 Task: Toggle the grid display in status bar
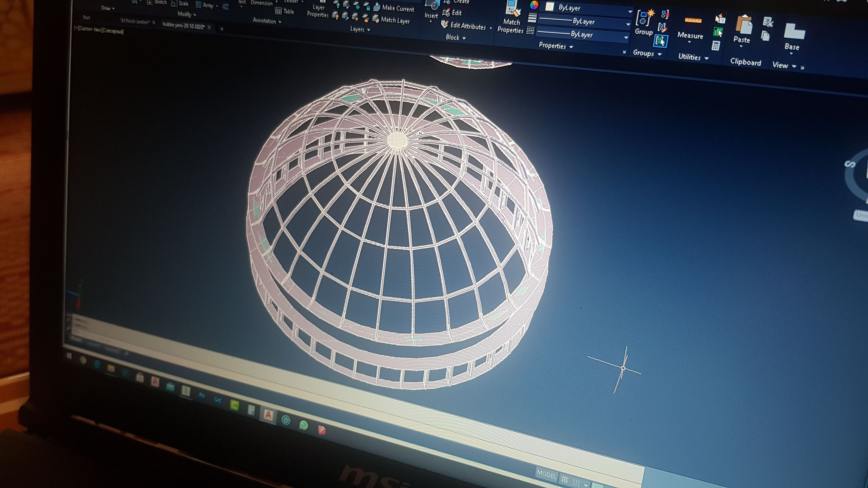[565, 479]
